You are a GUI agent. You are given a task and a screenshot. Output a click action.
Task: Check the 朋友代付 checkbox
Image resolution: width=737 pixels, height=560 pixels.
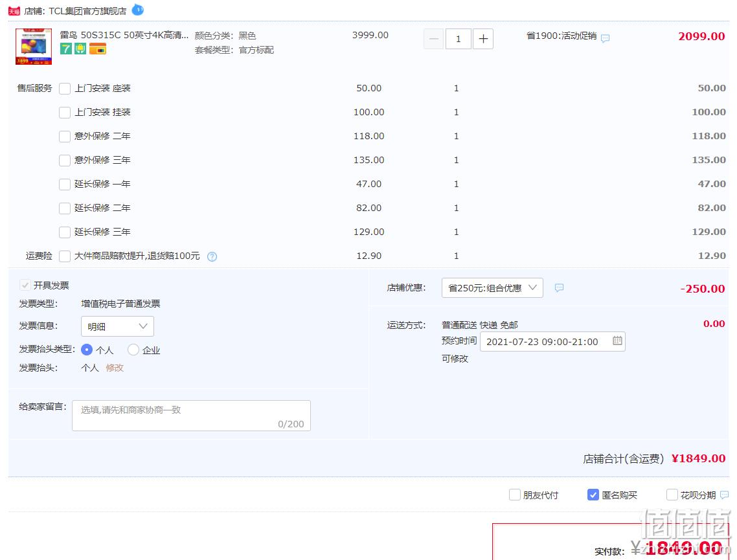515,495
